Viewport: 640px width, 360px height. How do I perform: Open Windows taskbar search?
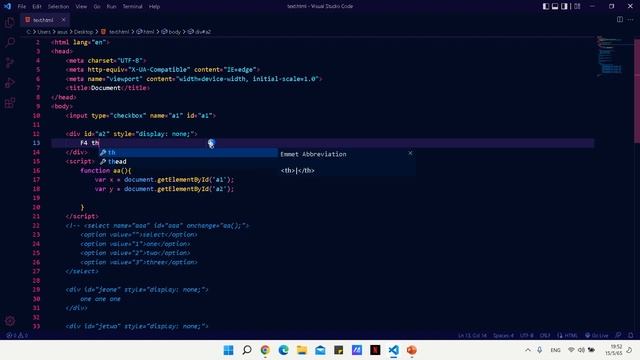pyautogui.click(x=247, y=350)
